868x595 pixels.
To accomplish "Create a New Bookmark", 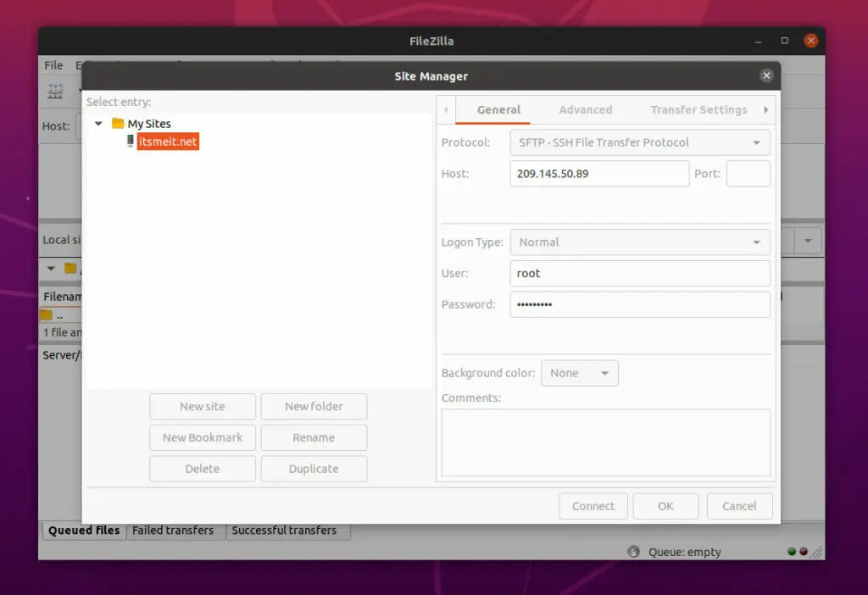I will coord(202,437).
